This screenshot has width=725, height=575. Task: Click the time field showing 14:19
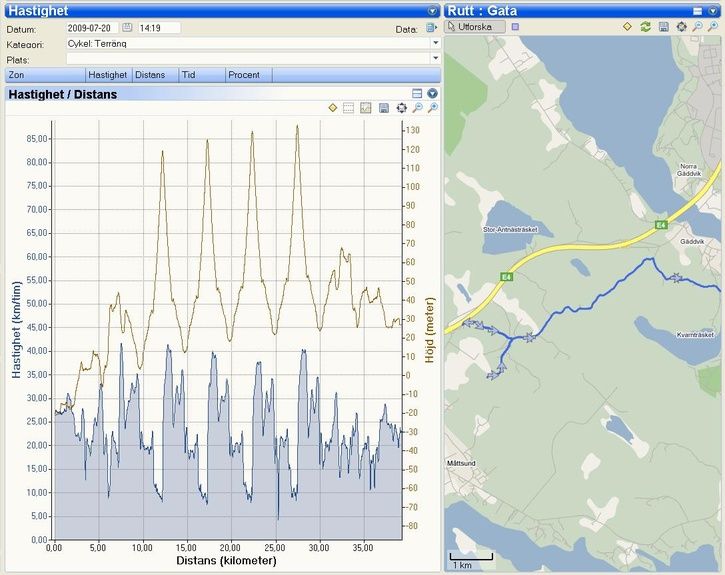click(158, 28)
